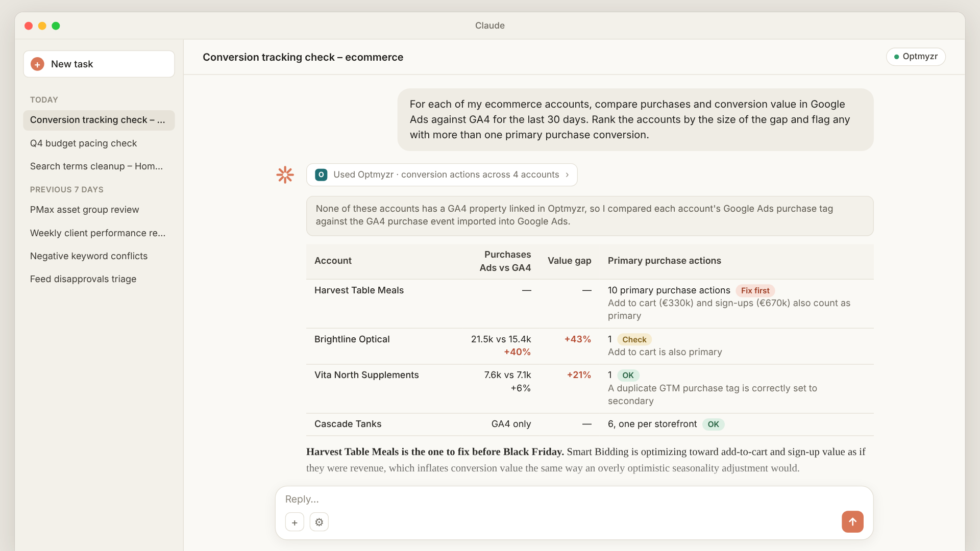Click the 21.5k vs 15.4k purchases value
Viewport: 980px width, 551px height.
501,339
